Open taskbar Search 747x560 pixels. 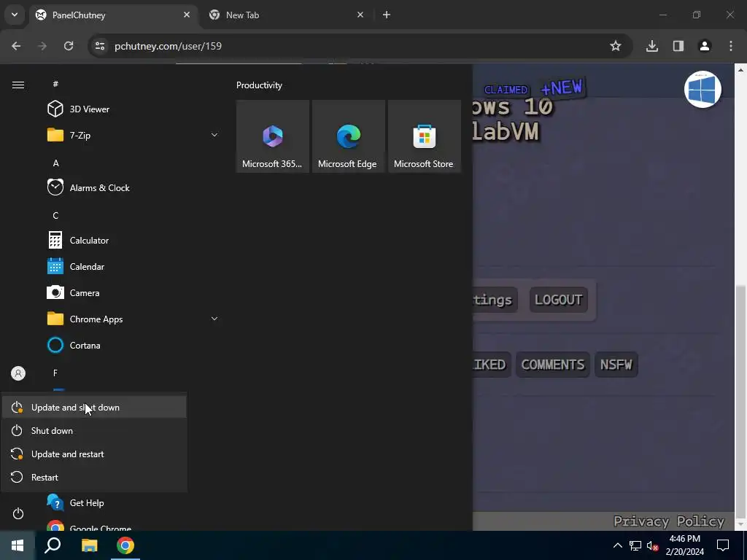point(53,545)
